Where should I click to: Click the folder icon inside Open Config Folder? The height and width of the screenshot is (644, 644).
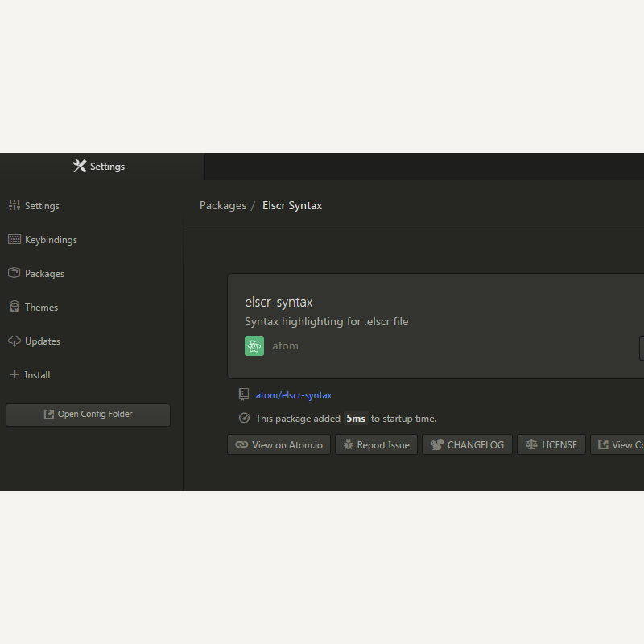pos(47,414)
